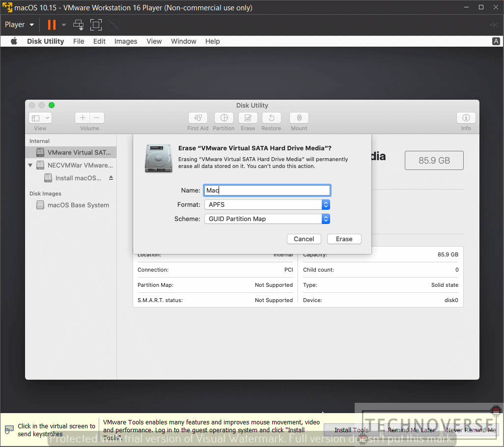The height and width of the screenshot is (447, 504).
Task: Select VMware Virtual SATA drive in sidebar
Action: [x=71, y=152]
